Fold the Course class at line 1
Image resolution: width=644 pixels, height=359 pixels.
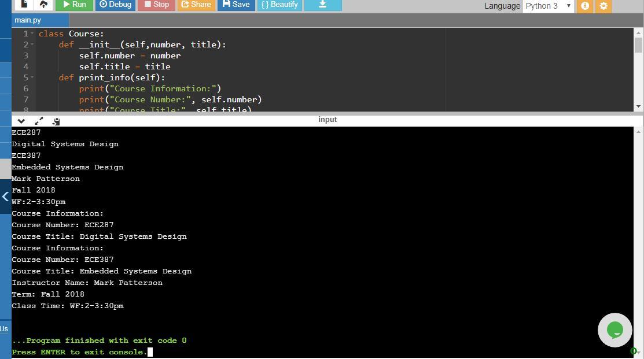tap(32, 34)
